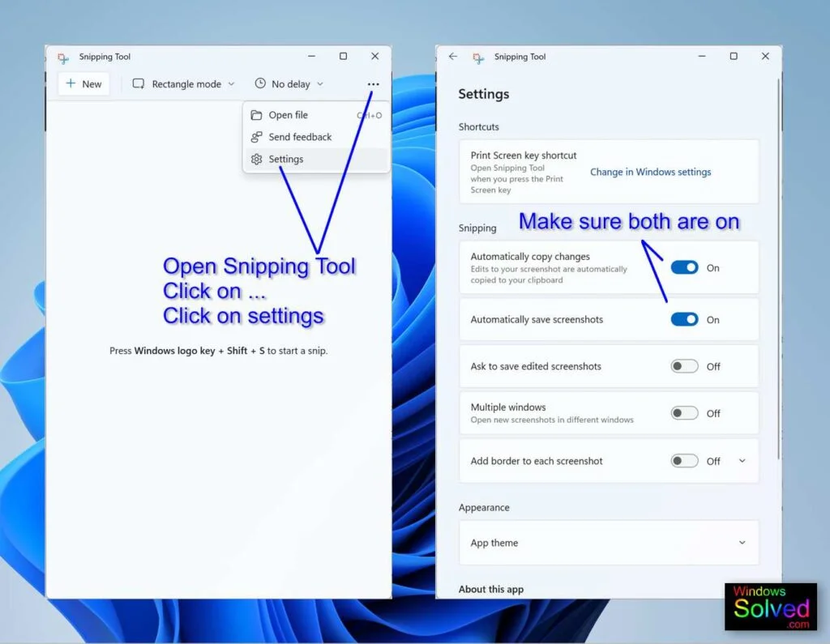
Task: Click the App theme label
Action: click(494, 543)
